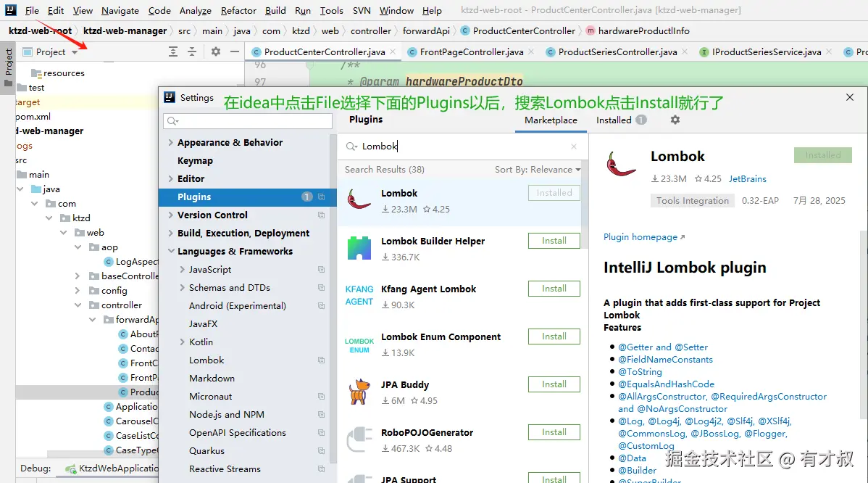Open the Tools menu
The width and height of the screenshot is (868, 483).
point(331,11)
